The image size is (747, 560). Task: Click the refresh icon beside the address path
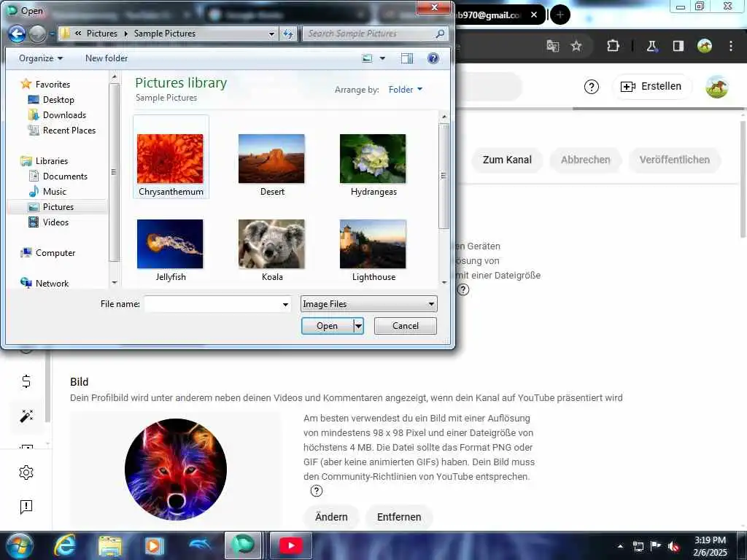pyautogui.click(x=288, y=34)
